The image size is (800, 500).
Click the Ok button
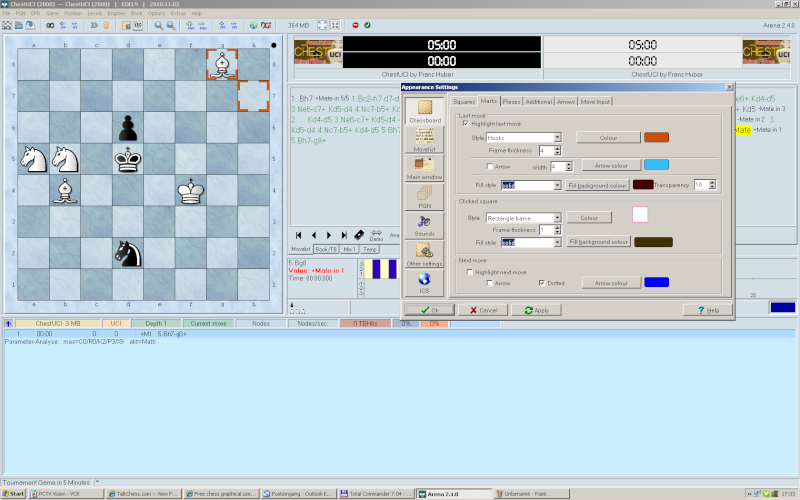[429, 310]
